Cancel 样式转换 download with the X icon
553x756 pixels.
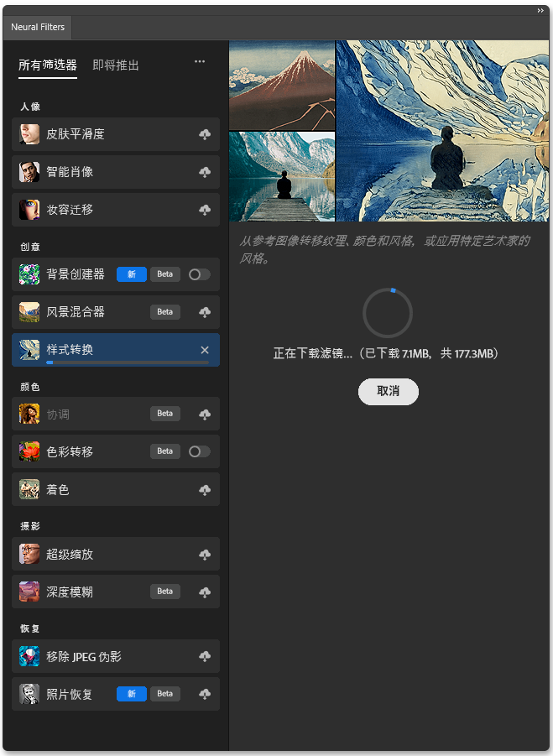pyautogui.click(x=205, y=350)
